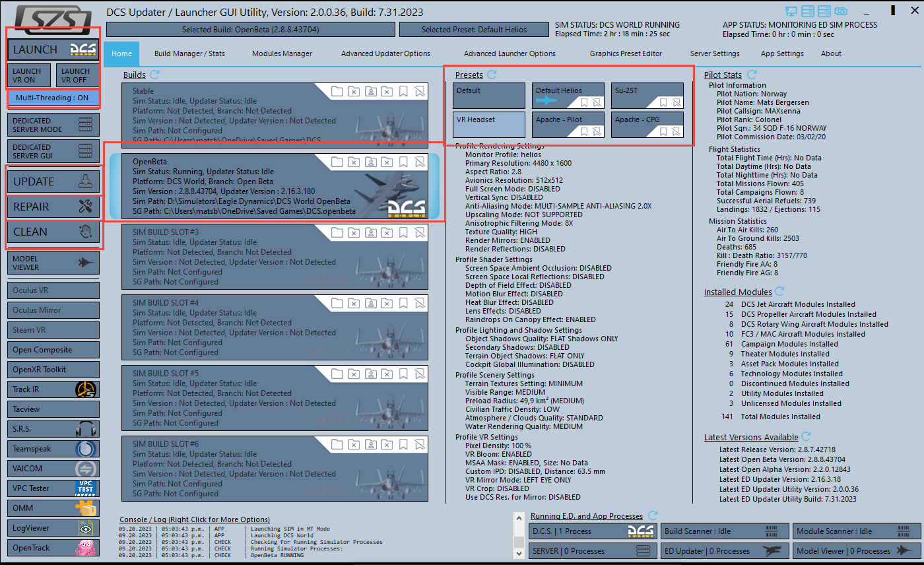924x565 pixels.
Task: Click Build Scanner Idle status box
Action: coord(725,531)
